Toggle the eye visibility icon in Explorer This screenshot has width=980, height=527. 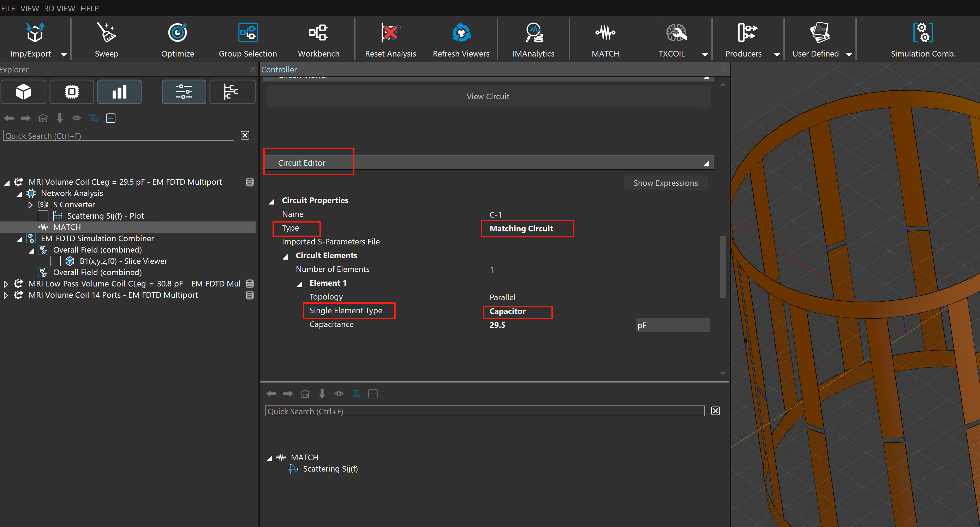[x=77, y=118]
